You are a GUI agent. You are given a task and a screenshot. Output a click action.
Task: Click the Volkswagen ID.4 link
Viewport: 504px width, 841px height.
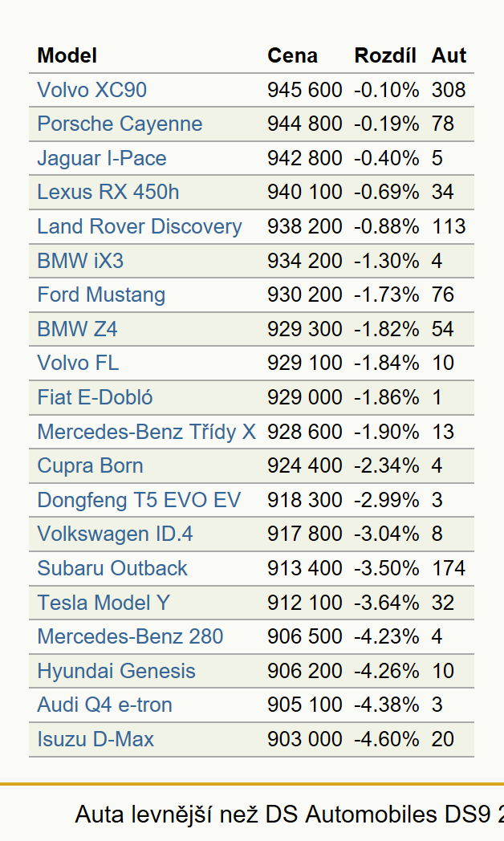115,534
